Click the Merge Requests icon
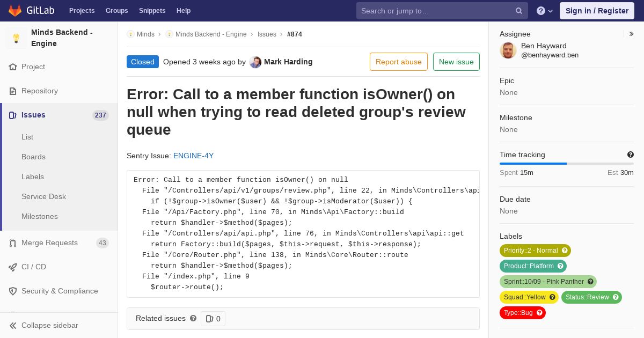 (x=13, y=243)
